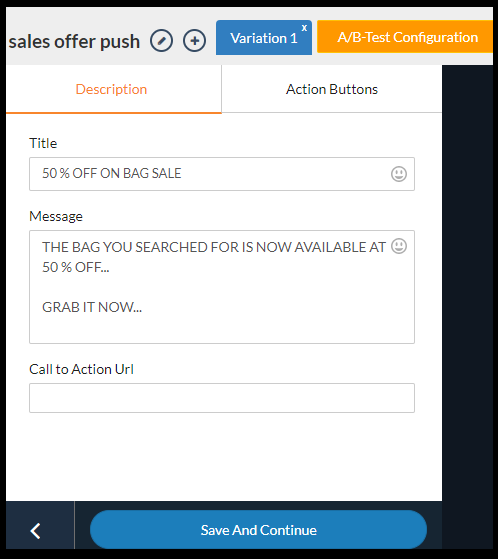This screenshot has width=498, height=559.
Task: Open emoji picker in Message box
Action: pyautogui.click(x=399, y=246)
